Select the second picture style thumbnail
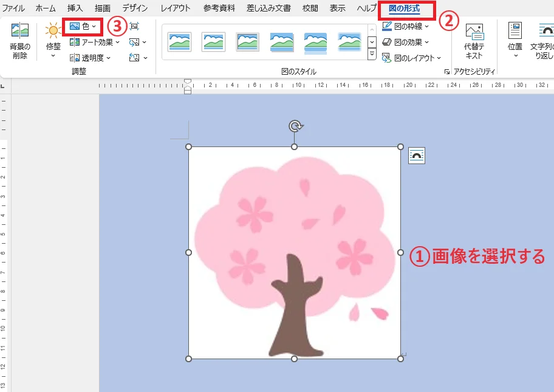 [x=213, y=42]
